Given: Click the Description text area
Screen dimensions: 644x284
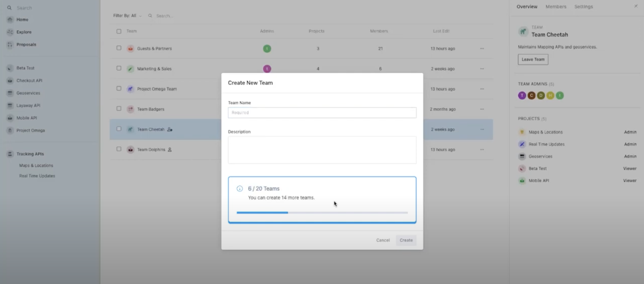Looking at the screenshot, I should coord(322,150).
